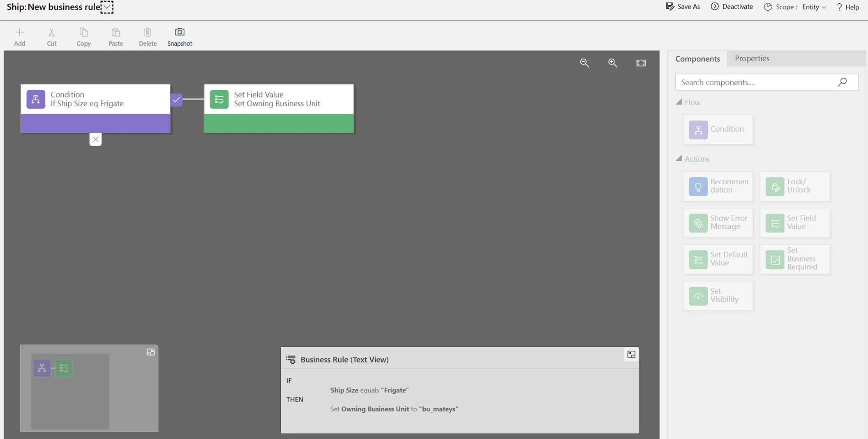Click 'If Ship Size eq Frigate' text
The image size is (868, 439).
tap(87, 104)
